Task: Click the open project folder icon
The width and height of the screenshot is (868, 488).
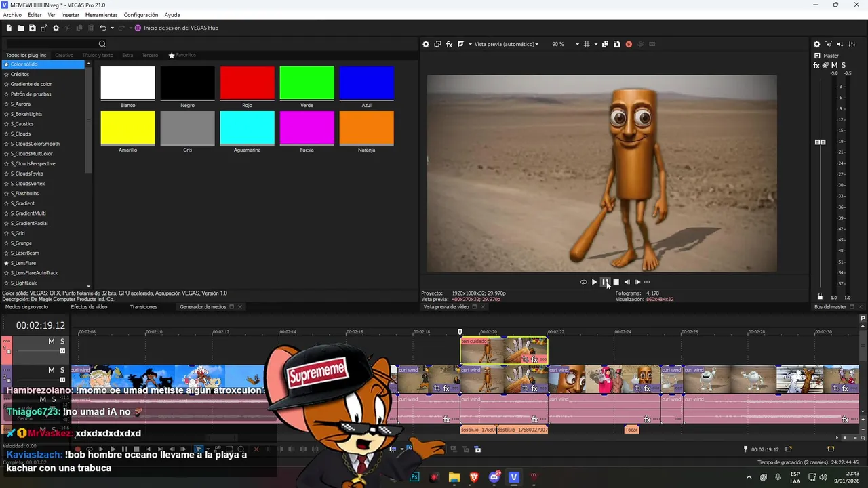Action: tap(20, 28)
